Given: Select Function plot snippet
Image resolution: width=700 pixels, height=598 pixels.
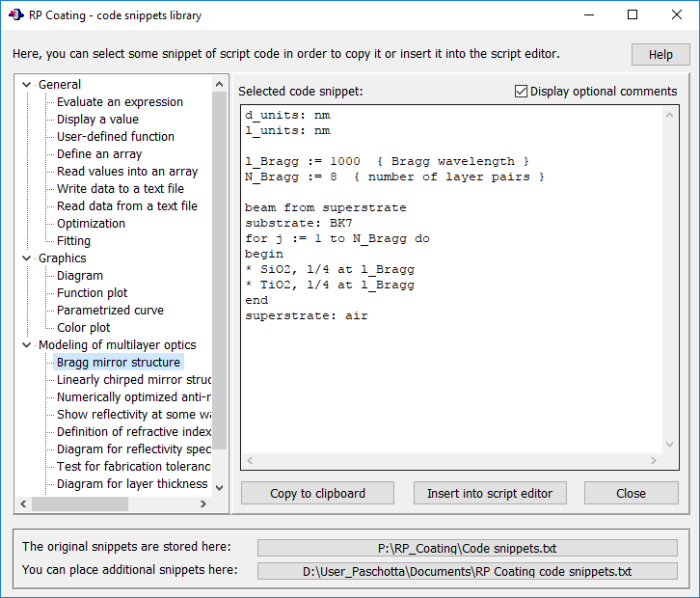Looking at the screenshot, I should (92, 293).
